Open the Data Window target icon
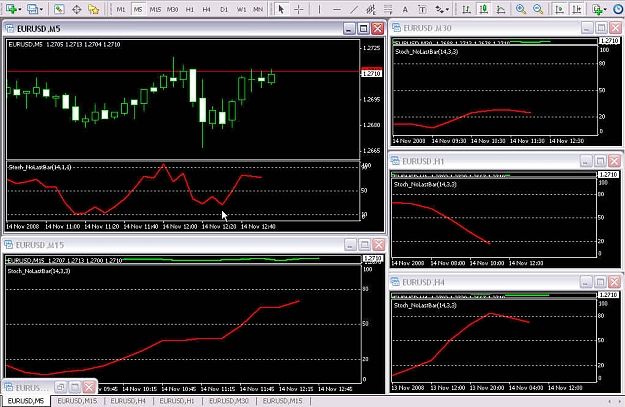 coord(77,9)
